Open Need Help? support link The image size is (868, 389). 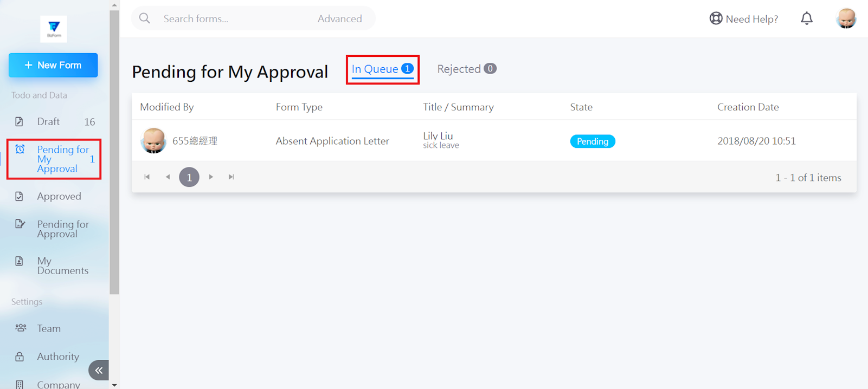(744, 19)
